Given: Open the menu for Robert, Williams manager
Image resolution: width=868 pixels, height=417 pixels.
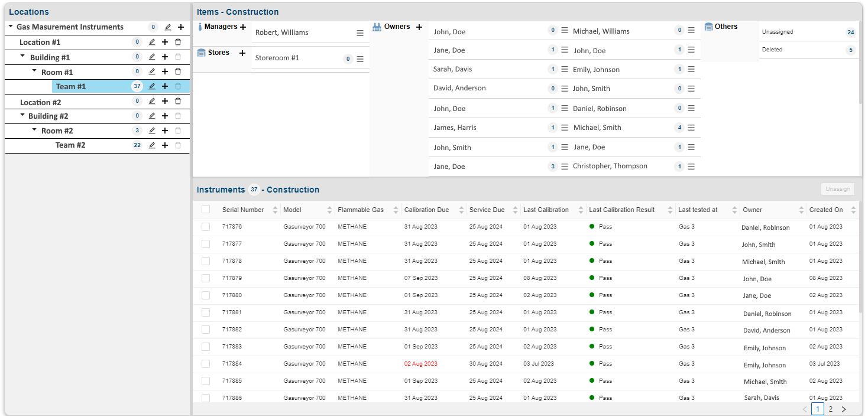Looking at the screenshot, I should [x=360, y=33].
